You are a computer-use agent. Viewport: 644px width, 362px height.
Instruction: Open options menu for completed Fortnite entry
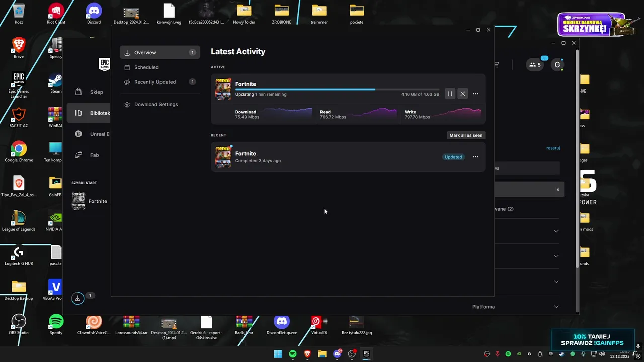click(475, 157)
